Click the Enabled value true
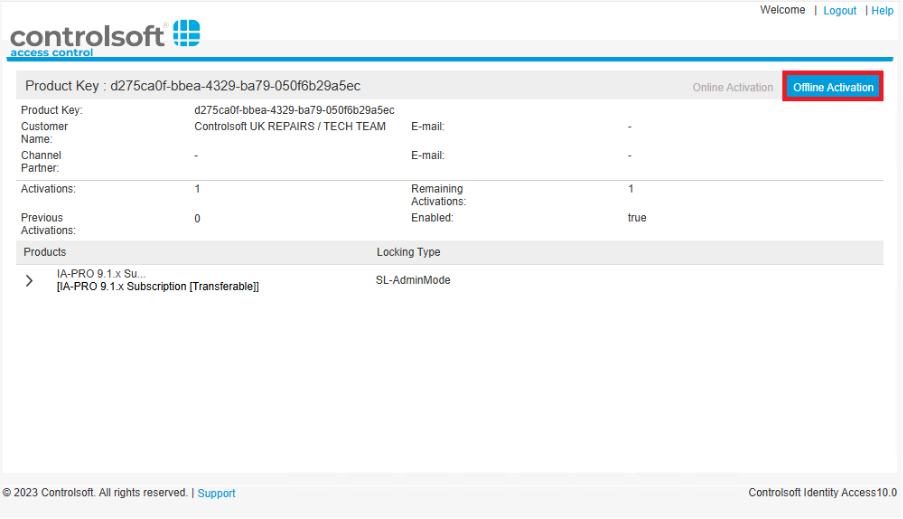 pos(637,218)
